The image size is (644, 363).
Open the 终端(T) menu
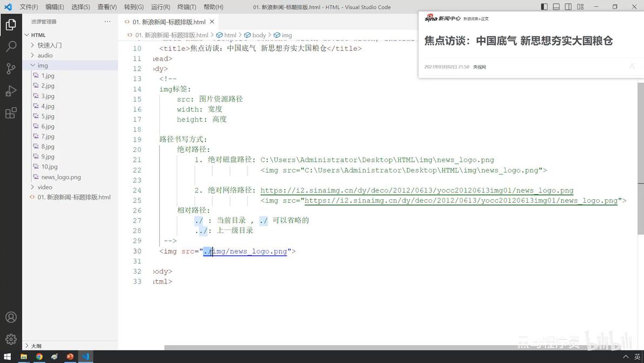187,7
